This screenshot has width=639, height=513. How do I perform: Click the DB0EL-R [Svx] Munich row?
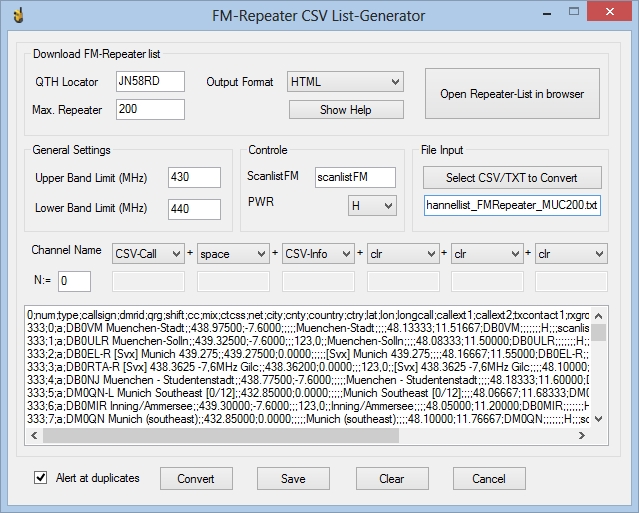coord(308,354)
